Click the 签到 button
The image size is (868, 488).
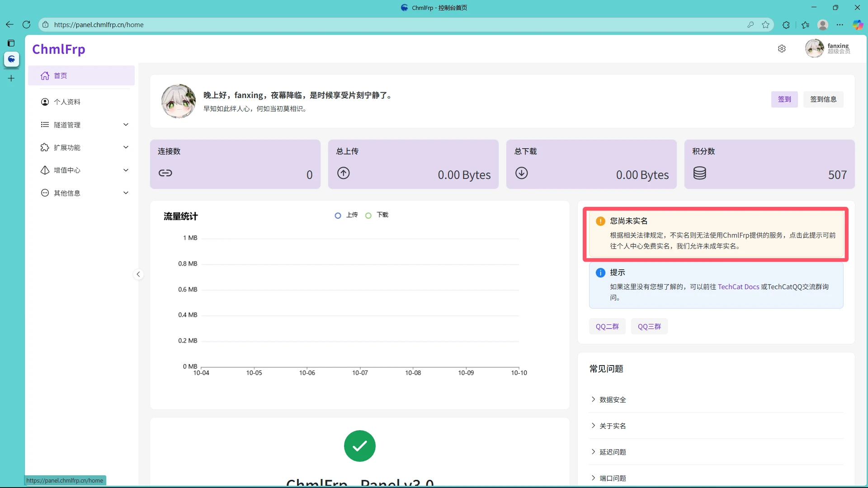click(784, 99)
